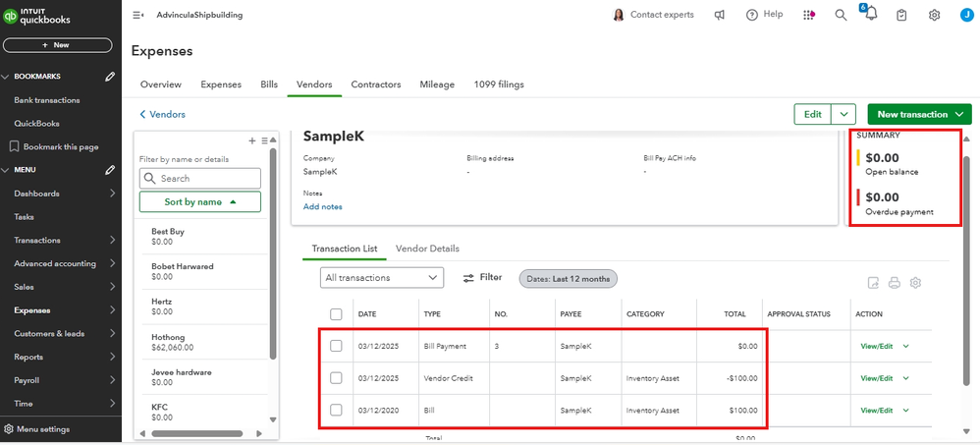Tick the select-all checkbox in the table header

337,314
